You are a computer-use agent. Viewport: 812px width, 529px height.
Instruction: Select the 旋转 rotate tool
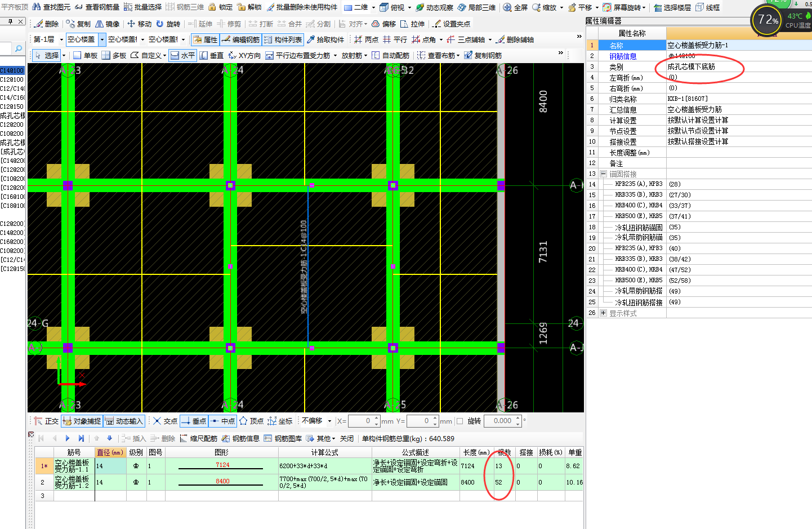click(x=168, y=24)
